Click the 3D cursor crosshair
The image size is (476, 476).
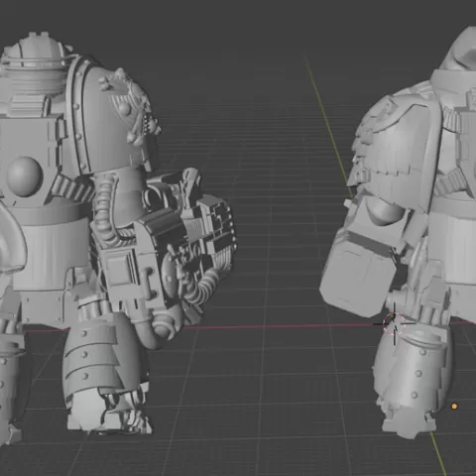coord(395,324)
